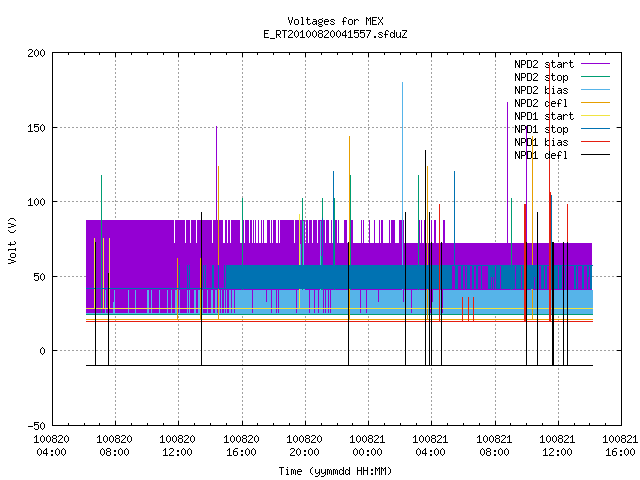Viewport: 640px width, 480px height.
Task: Click the purple spike peaking at 150 volts
Action: [x=216, y=173]
